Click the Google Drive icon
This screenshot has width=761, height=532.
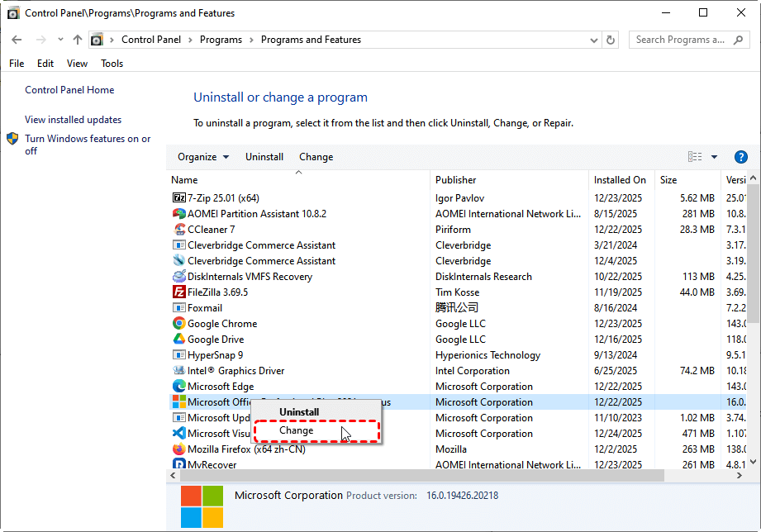[x=179, y=340]
